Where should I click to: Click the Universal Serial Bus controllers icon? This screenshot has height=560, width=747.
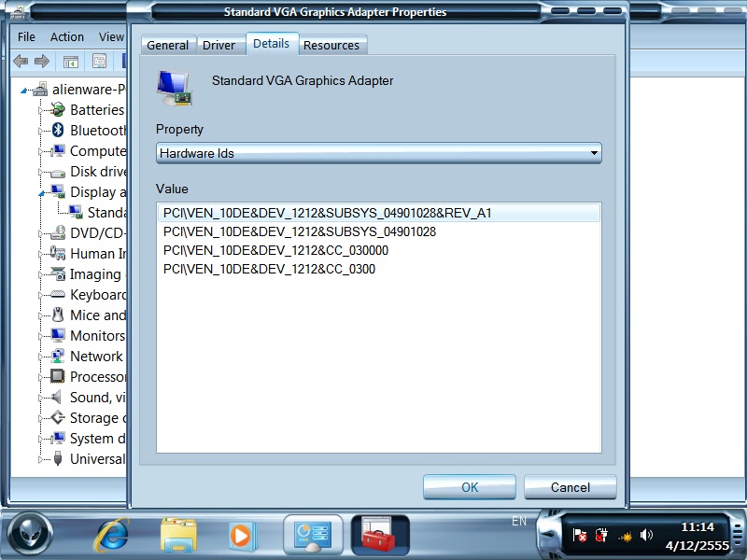tap(58, 458)
